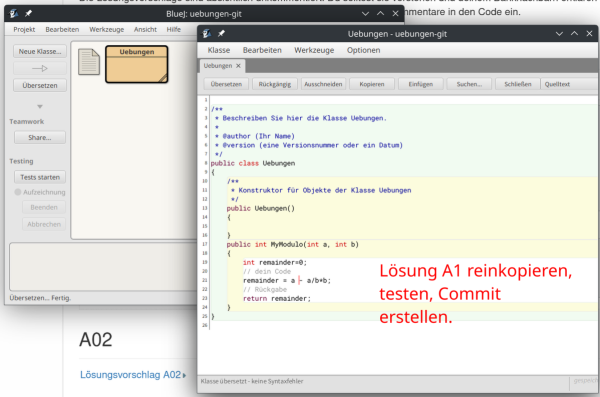The image size is (600, 397).
Task: Click the Übersetzen button in sidebar
Action: [40, 85]
